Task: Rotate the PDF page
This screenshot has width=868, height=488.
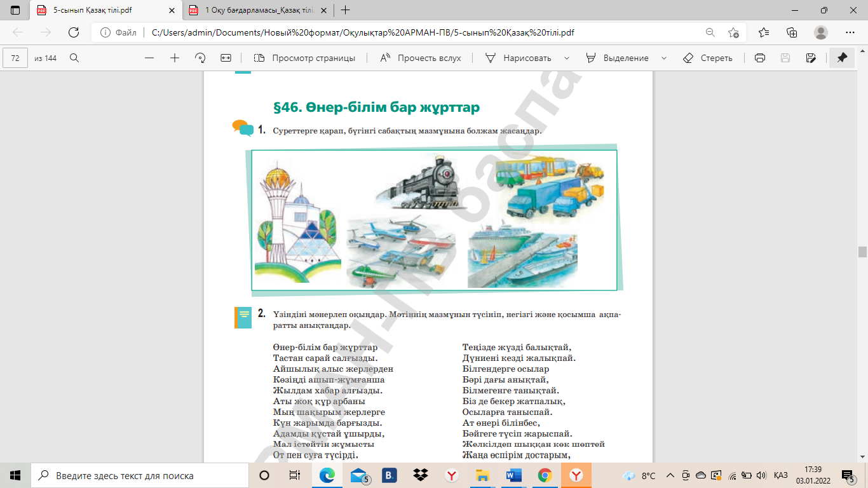Action: tap(200, 58)
